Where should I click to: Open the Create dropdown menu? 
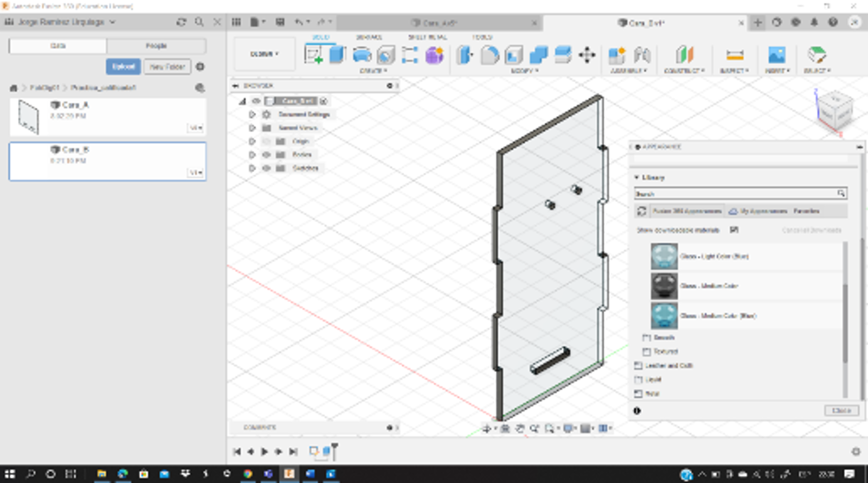pos(373,71)
